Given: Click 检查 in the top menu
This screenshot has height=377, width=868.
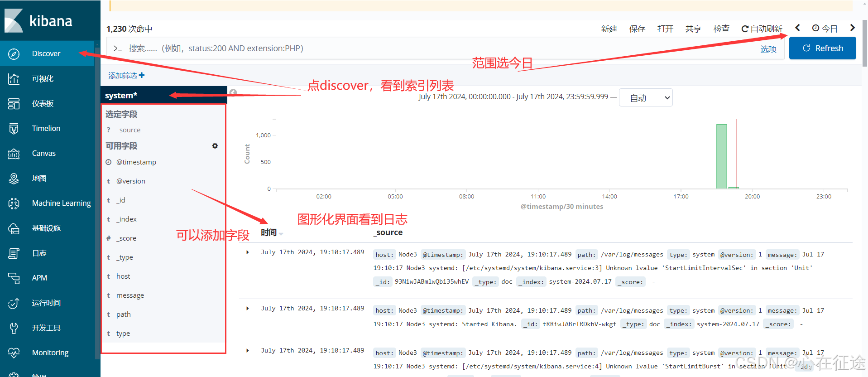Looking at the screenshot, I should 721,29.
